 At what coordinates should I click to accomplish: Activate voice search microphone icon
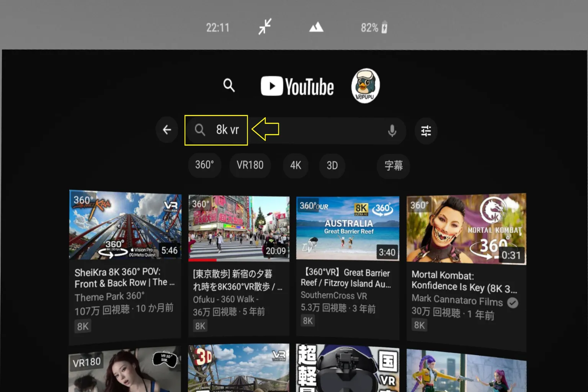click(392, 131)
